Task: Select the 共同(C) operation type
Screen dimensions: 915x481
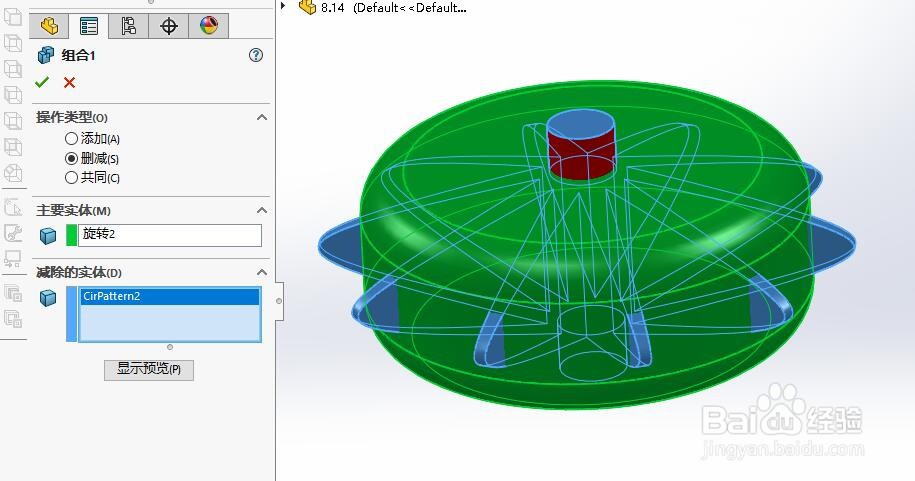Action: (71, 177)
